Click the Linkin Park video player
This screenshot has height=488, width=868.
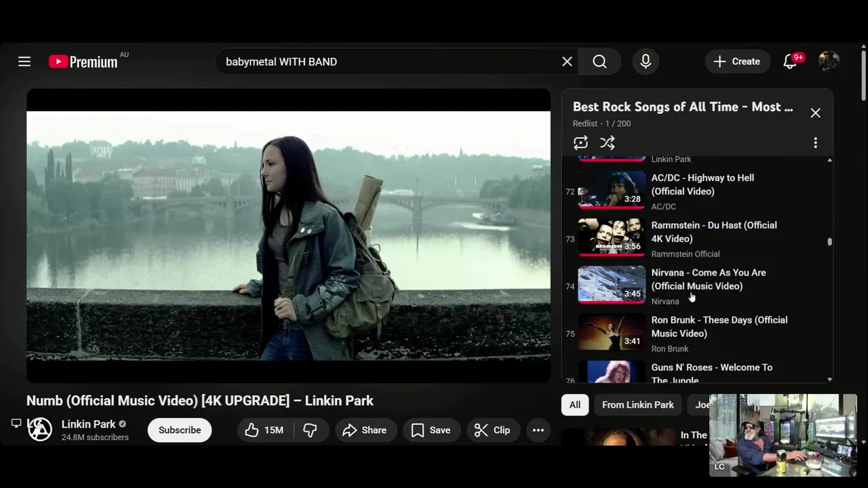(x=288, y=236)
